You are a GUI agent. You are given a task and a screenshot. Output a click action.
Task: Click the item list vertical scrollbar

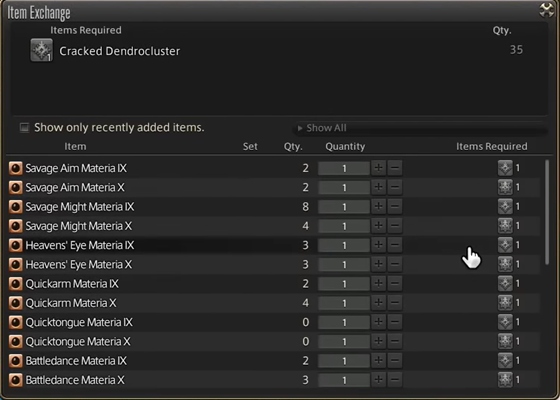(547, 212)
